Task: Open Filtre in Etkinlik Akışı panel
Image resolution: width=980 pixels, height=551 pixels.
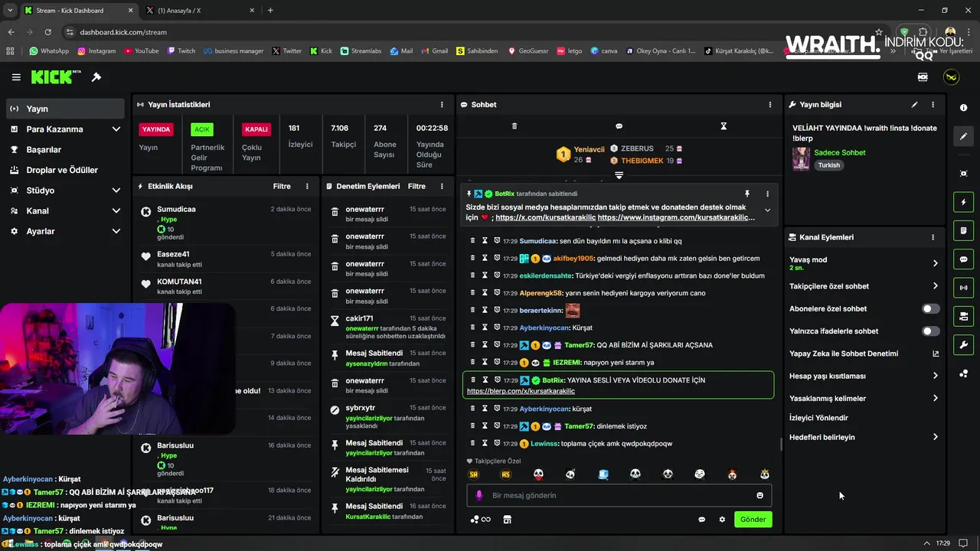Action: [282, 186]
